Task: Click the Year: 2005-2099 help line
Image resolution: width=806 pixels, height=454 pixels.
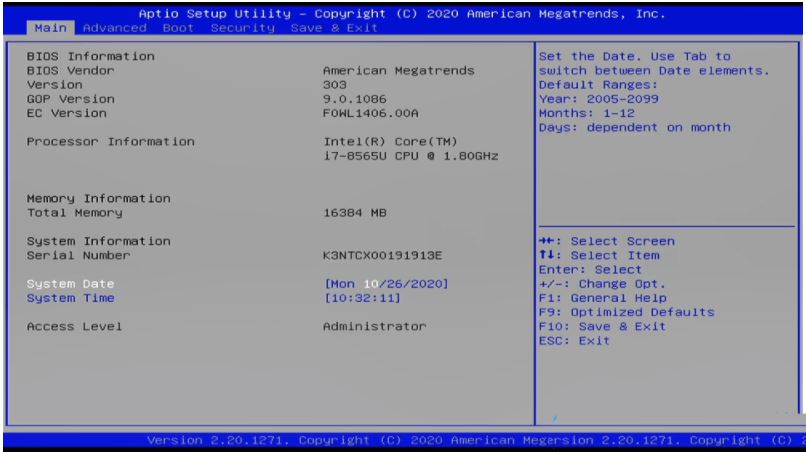Action: click(598, 99)
